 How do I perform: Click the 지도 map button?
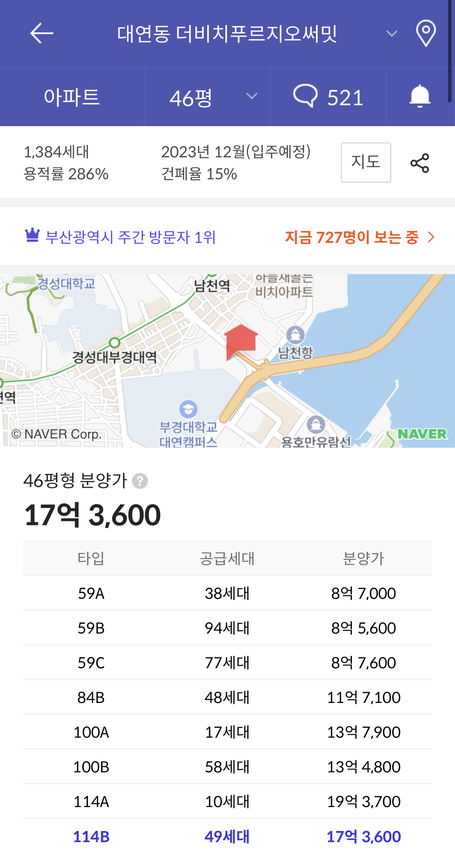point(365,162)
